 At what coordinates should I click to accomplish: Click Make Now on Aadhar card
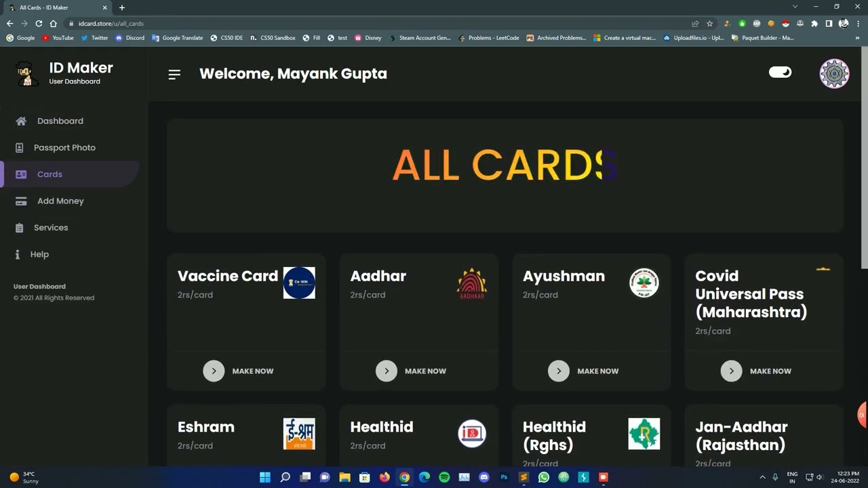(411, 371)
